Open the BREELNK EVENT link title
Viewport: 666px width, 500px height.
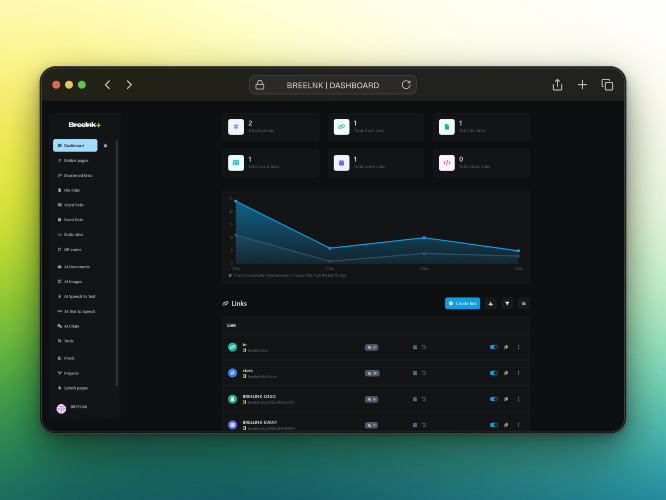click(x=260, y=422)
